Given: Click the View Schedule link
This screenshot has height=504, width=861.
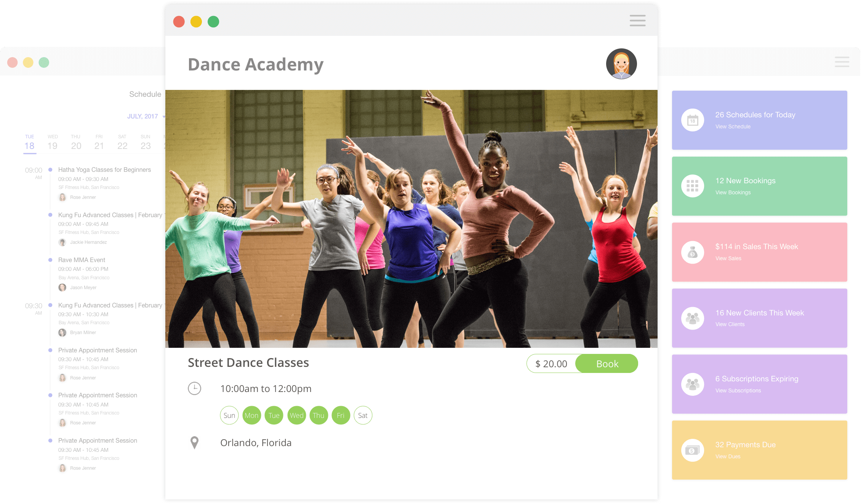Looking at the screenshot, I should tap(733, 126).
